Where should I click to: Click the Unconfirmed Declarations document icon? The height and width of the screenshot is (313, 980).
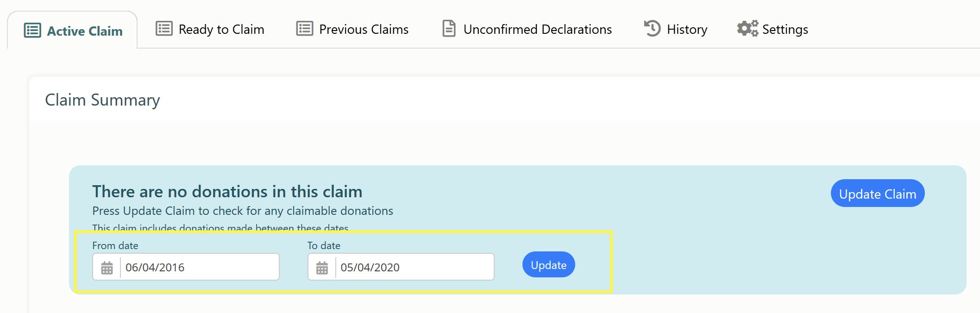[x=449, y=29]
